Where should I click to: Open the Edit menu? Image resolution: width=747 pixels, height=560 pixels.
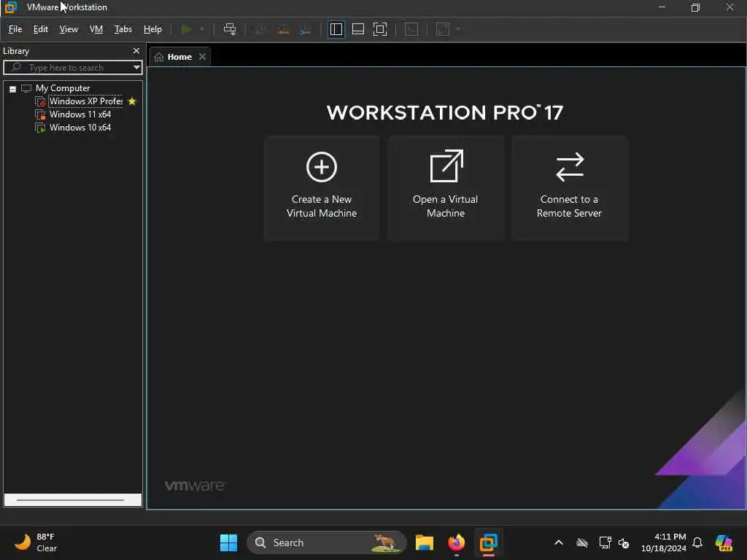41,29
